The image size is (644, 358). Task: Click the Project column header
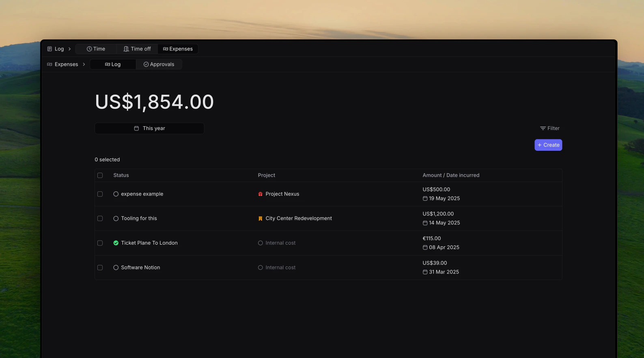(x=267, y=176)
